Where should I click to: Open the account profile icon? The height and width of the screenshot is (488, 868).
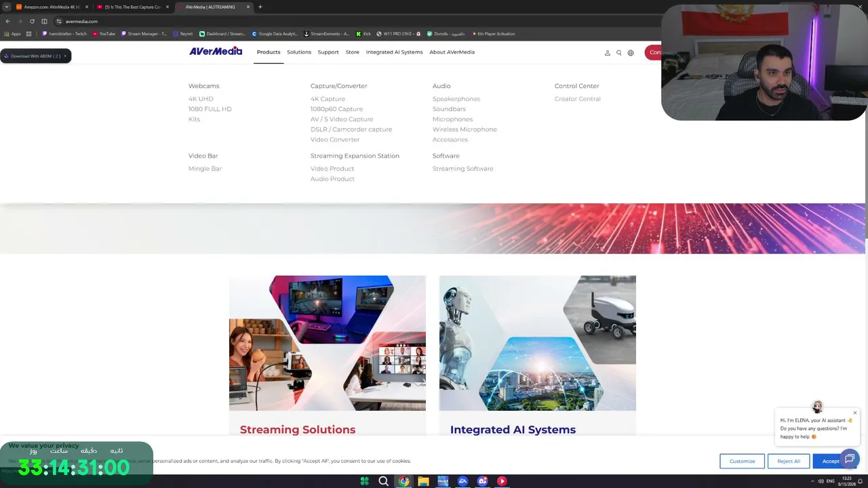[x=608, y=53]
